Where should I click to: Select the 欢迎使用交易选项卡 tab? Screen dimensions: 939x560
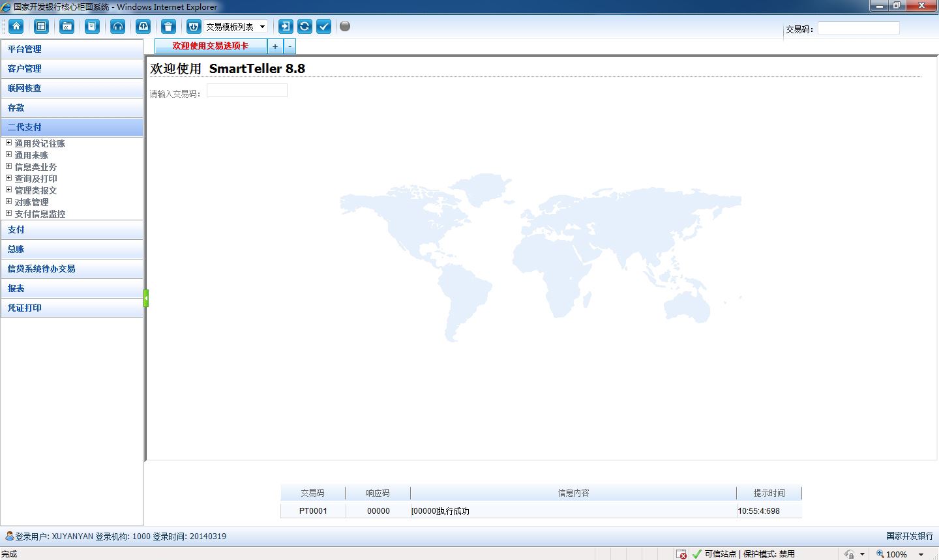tap(211, 46)
